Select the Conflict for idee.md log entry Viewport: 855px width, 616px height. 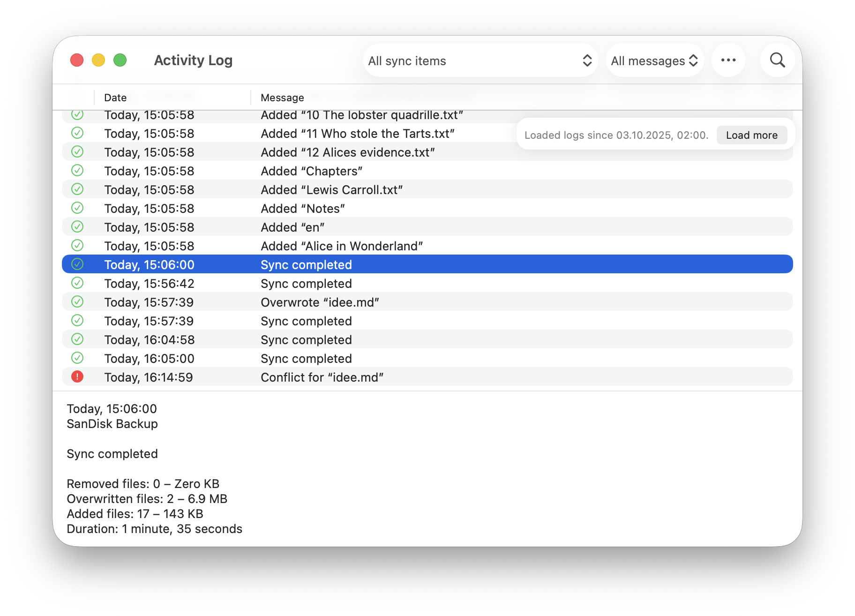322,377
